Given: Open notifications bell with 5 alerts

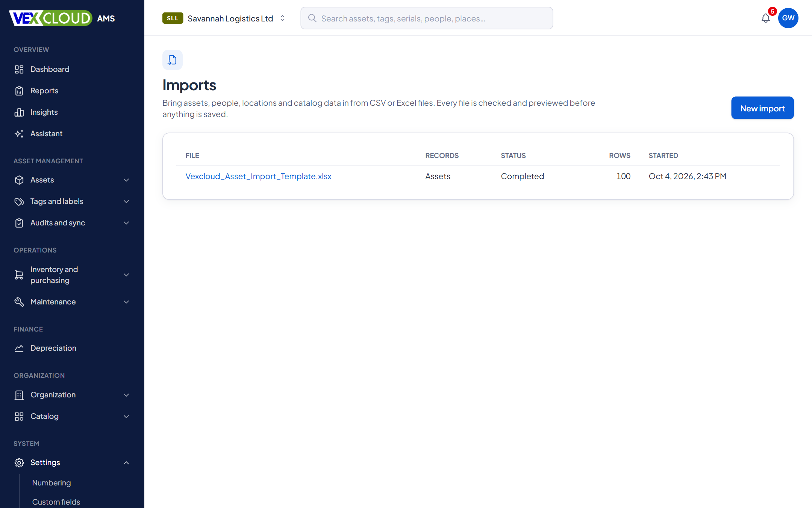Looking at the screenshot, I should (766, 18).
